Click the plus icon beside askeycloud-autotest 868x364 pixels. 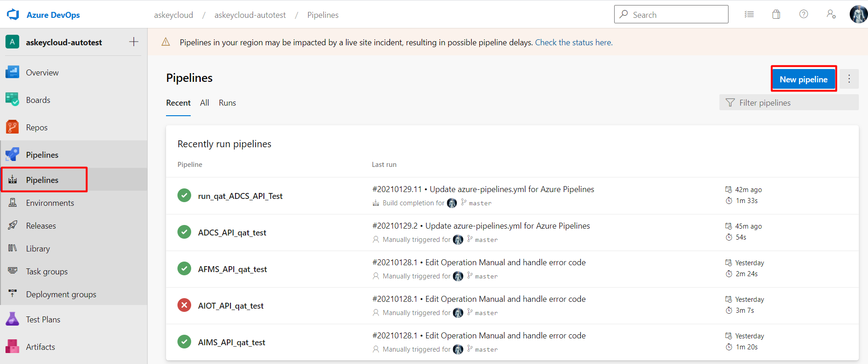coord(134,42)
